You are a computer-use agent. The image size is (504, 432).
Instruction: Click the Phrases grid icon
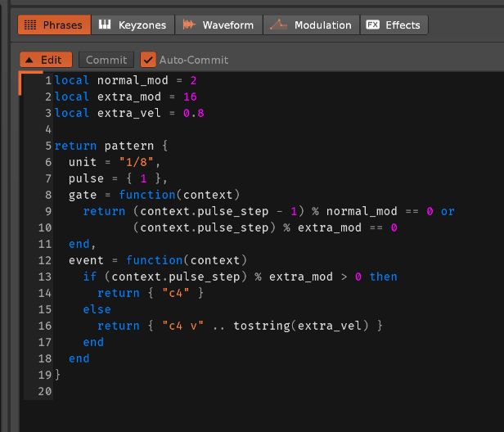[30, 25]
